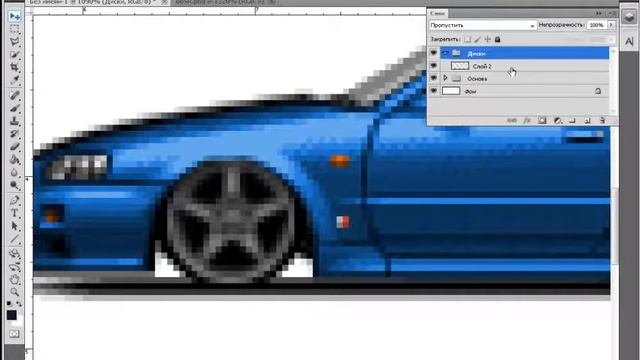Select the Paint Bucket tool
640x360 pixels.
click(14, 159)
